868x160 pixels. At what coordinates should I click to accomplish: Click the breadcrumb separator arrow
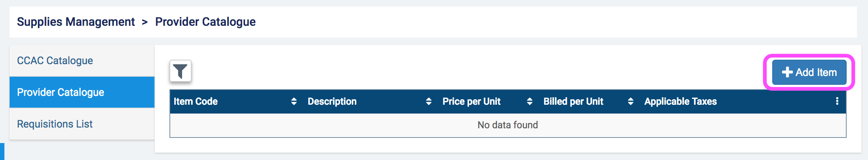pos(145,22)
